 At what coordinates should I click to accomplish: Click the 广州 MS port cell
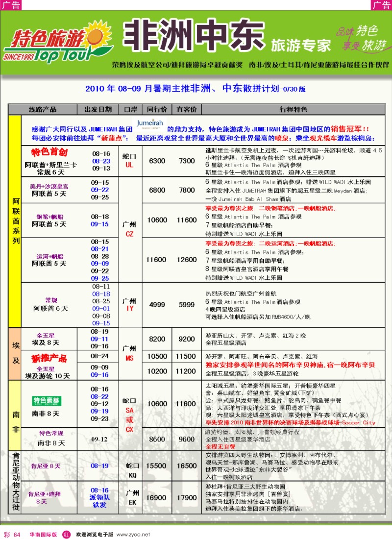[130, 353]
